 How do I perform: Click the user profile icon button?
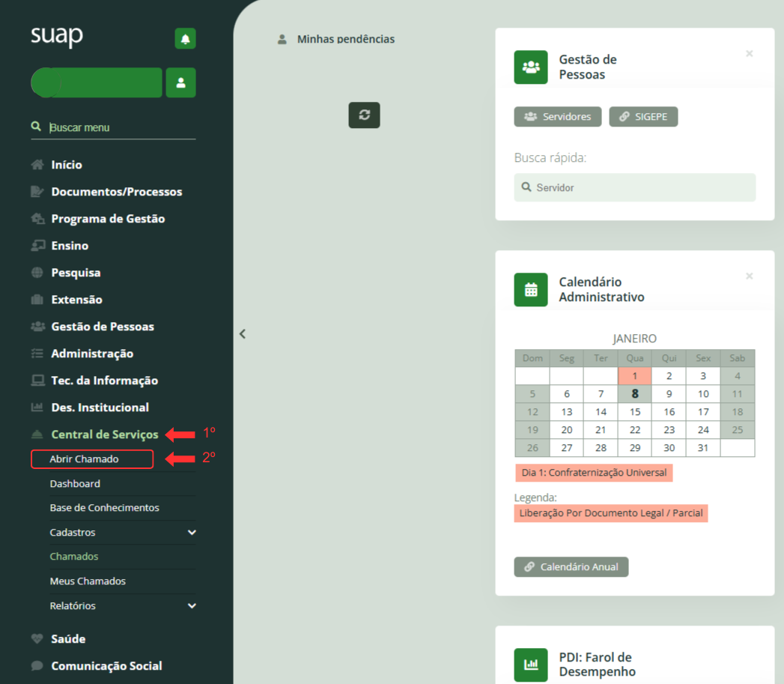tap(180, 82)
